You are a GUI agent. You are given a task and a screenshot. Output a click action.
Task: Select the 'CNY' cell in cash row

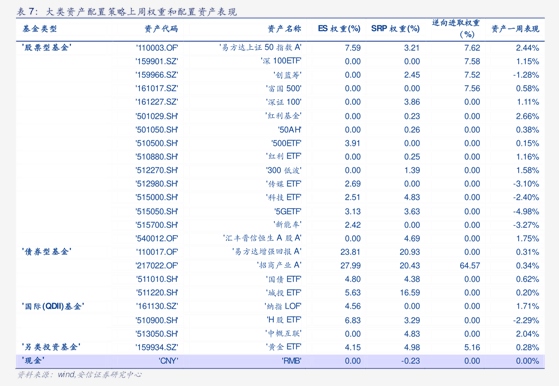pos(168,361)
